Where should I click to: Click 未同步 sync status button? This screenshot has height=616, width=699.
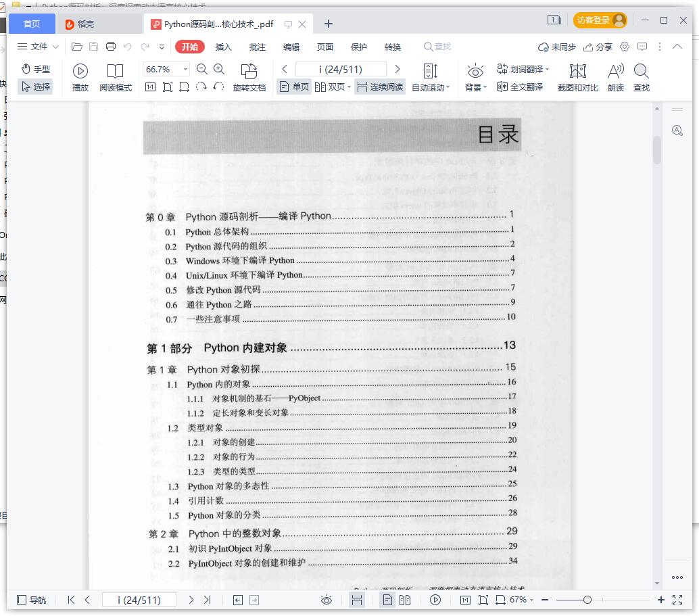point(557,47)
